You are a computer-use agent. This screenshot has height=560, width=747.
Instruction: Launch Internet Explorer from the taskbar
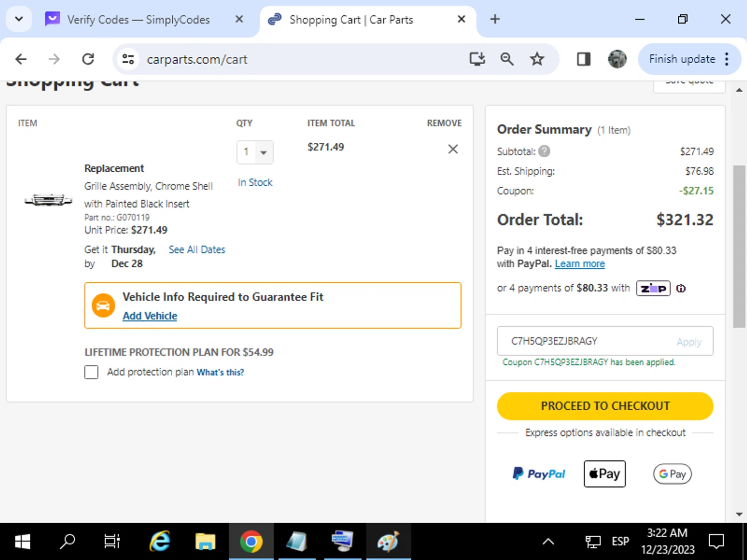160,541
